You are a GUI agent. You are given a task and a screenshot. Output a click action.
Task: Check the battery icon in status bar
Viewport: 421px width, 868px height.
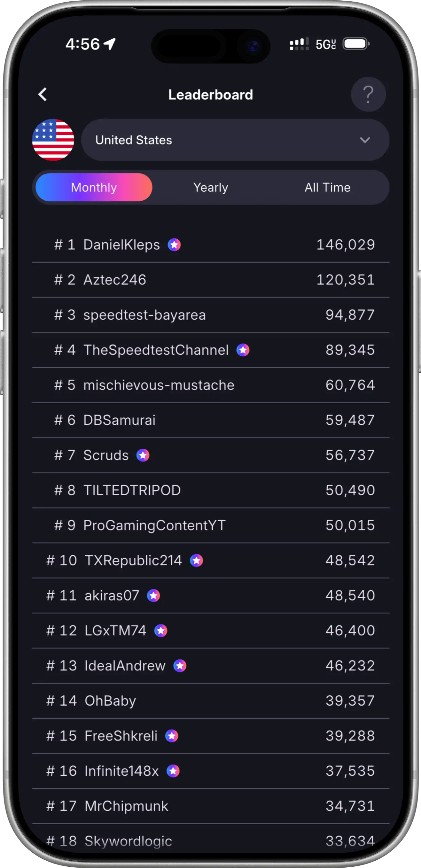pos(356,44)
